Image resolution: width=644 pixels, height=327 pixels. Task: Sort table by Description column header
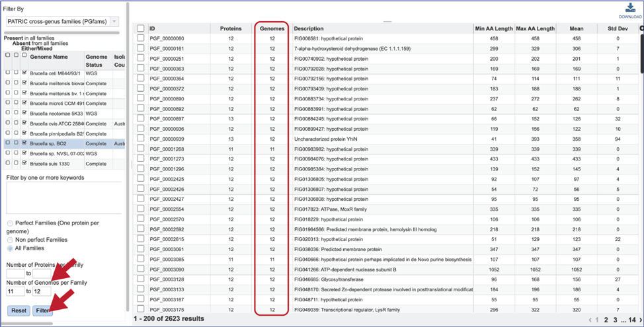[309, 29]
